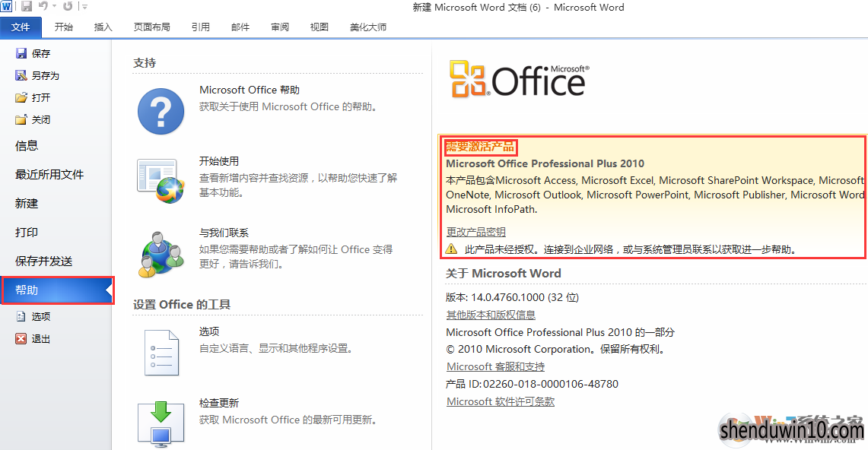Switch to the 开始 ribbon tab
The height and width of the screenshot is (450, 868).
click(64, 27)
